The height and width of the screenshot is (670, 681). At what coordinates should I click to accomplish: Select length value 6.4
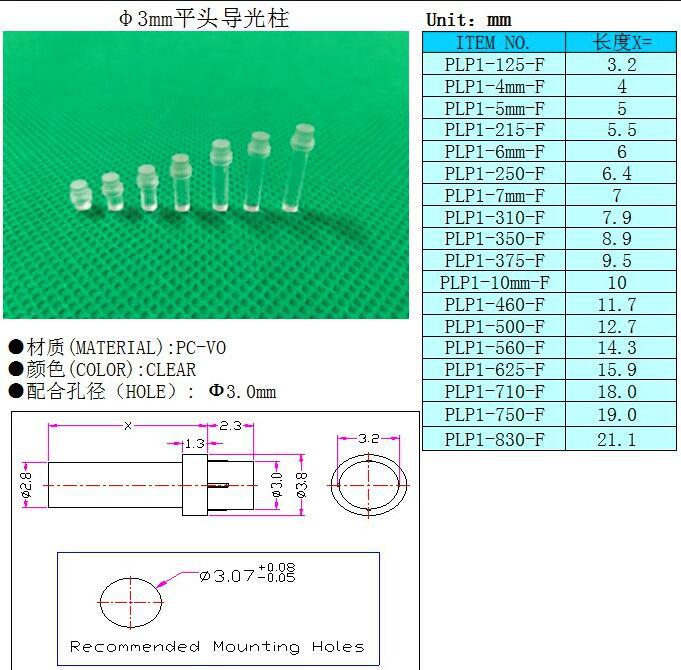[x=617, y=173]
